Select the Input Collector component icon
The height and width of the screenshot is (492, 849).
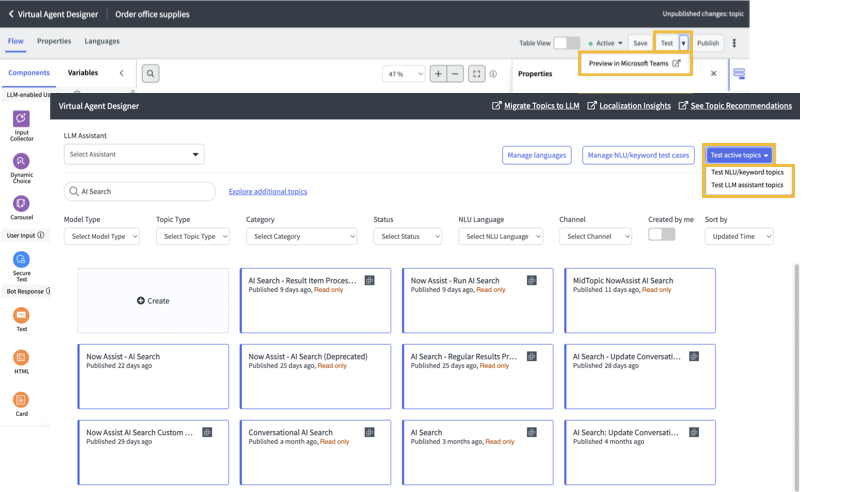21,118
